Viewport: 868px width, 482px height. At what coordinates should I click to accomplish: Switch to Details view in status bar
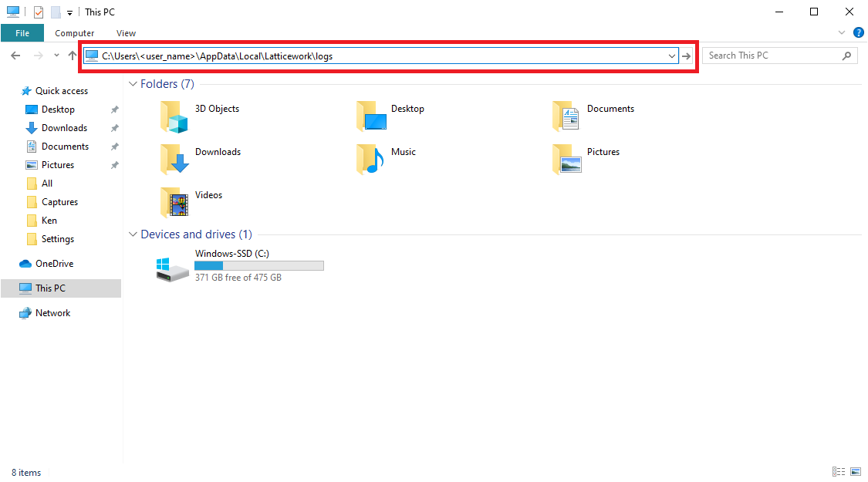(839, 472)
